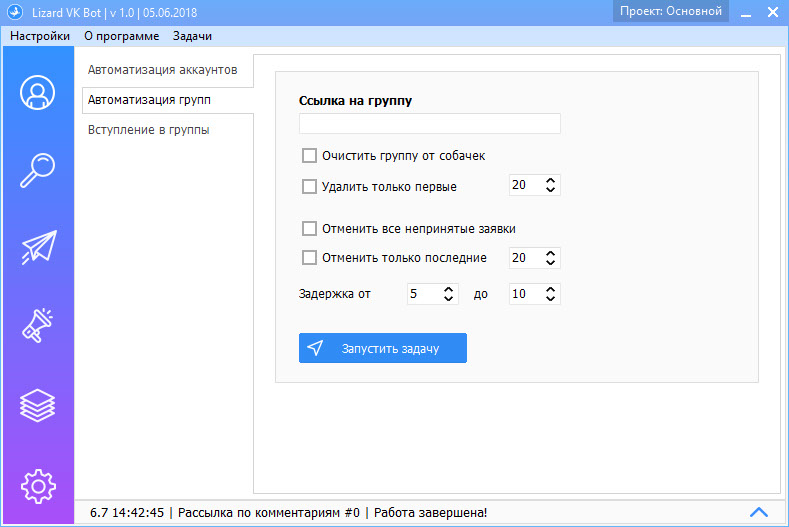Open the "Проект: Основной" project selector
789x527 pixels.
tap(670, 12)
